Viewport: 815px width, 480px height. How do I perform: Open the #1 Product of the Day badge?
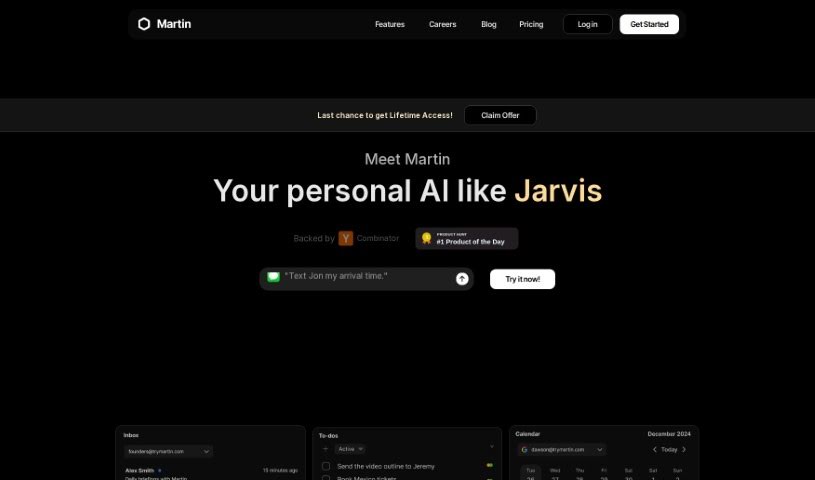tap(467, 239)
